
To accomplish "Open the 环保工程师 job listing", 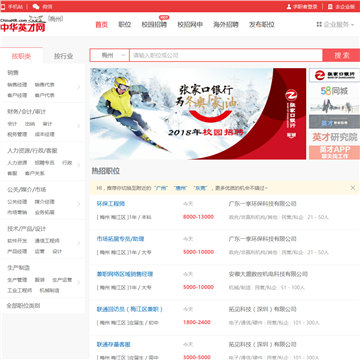I will click(111, 204).
